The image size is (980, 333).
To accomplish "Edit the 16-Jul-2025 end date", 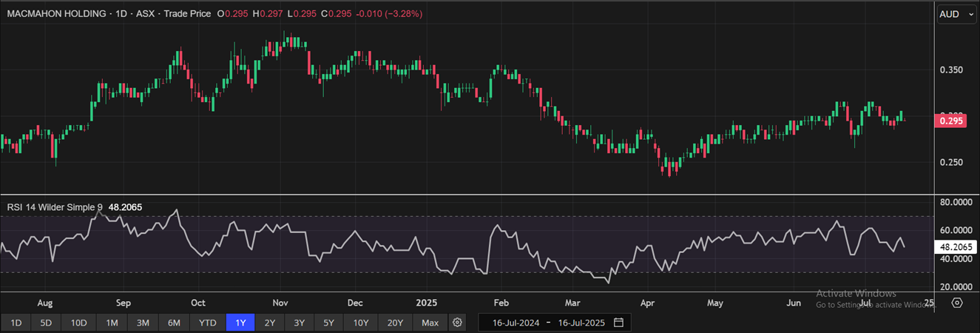I will pos(581,323).
